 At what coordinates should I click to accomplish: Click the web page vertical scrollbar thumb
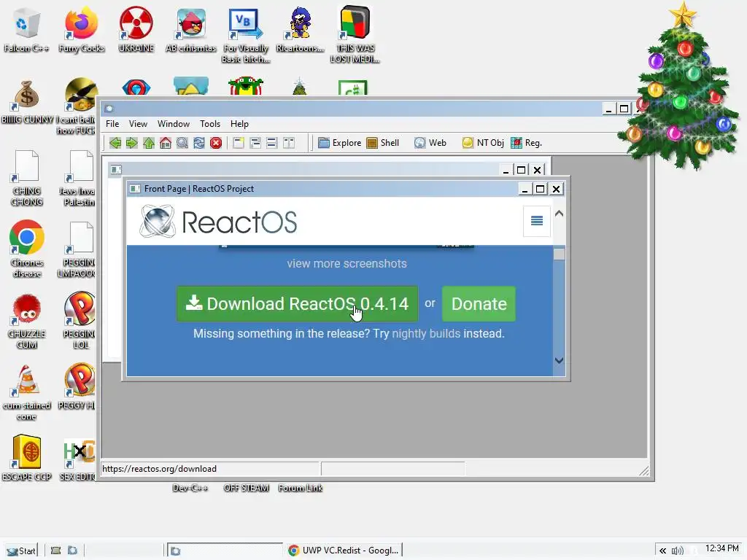[x=560, y=254]
